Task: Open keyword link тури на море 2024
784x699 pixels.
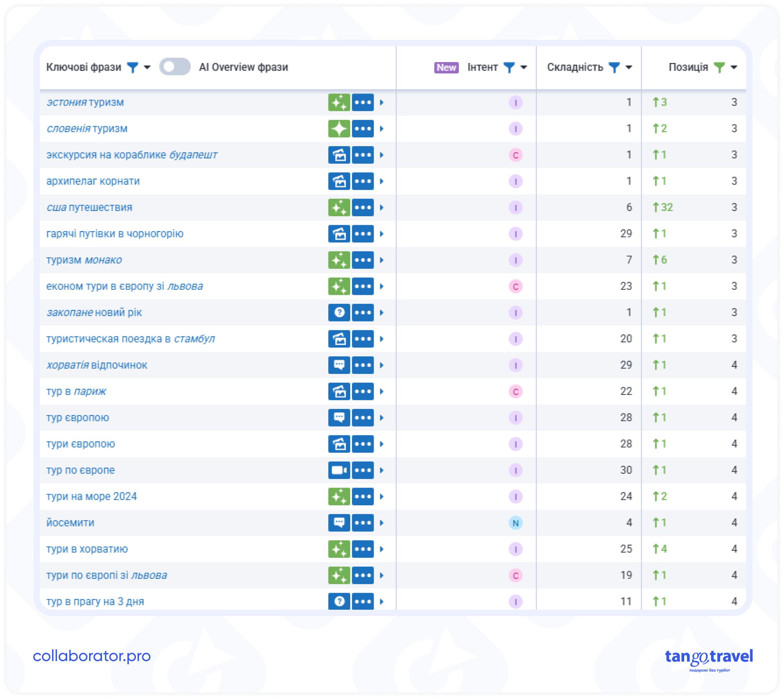Action: (x=92, y=496)
